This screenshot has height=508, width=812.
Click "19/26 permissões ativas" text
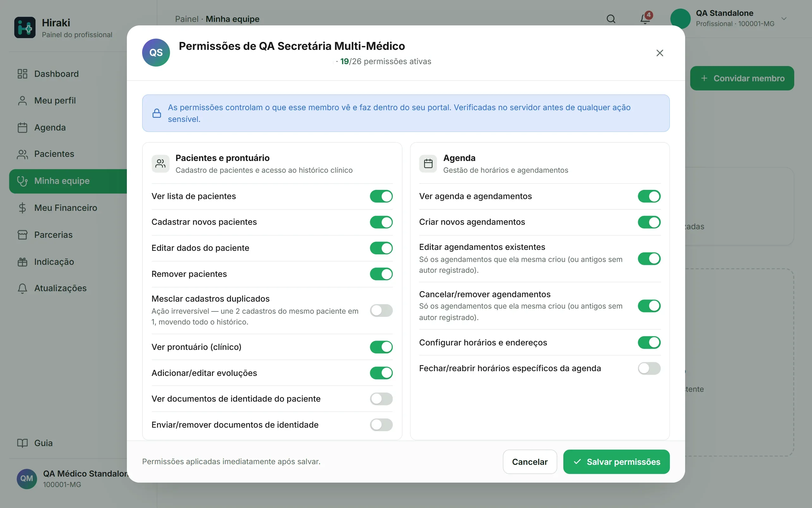[x=385, y=62]
